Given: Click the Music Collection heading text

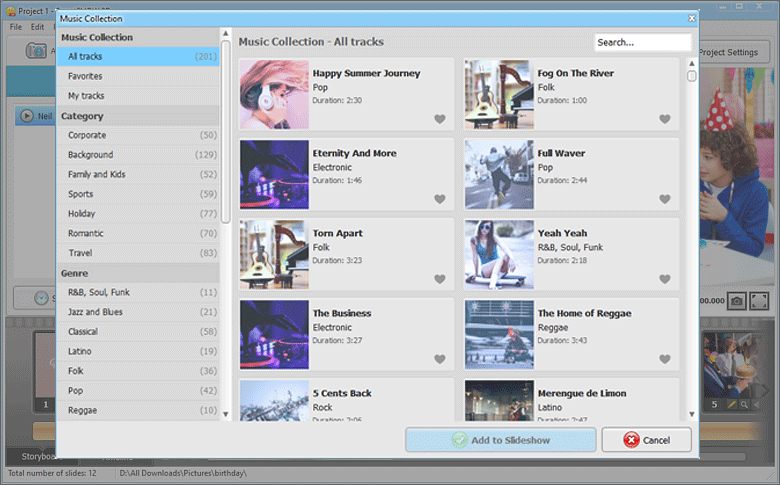Looking at the screenshot, I should click(97, 37).
